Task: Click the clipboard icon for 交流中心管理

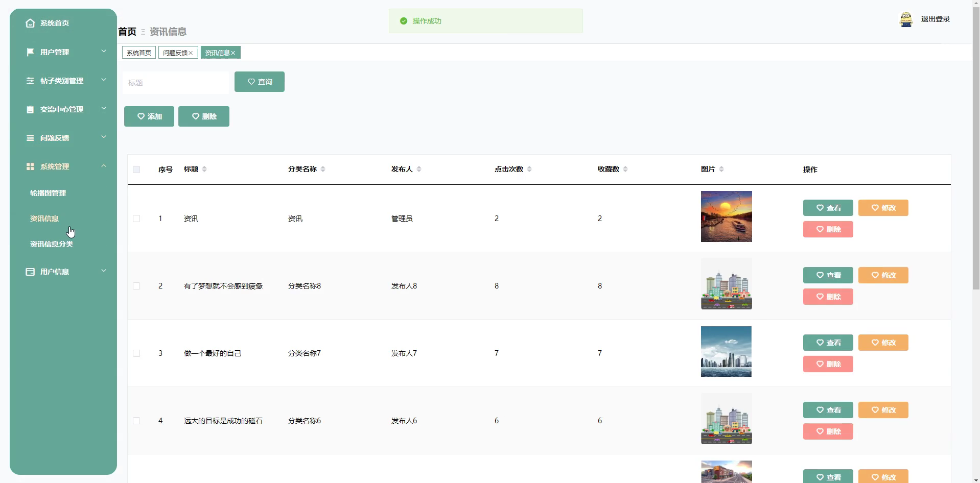Action: (x=30, y=109)
